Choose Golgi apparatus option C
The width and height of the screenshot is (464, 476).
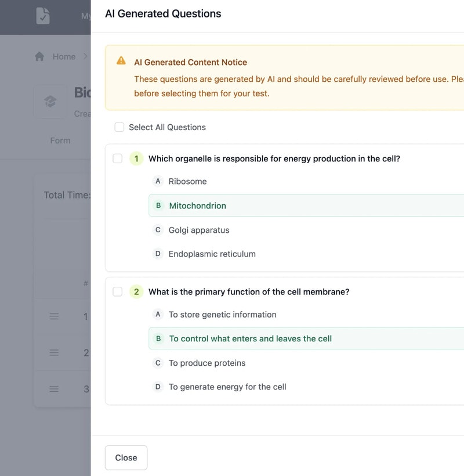pos(198,230)
